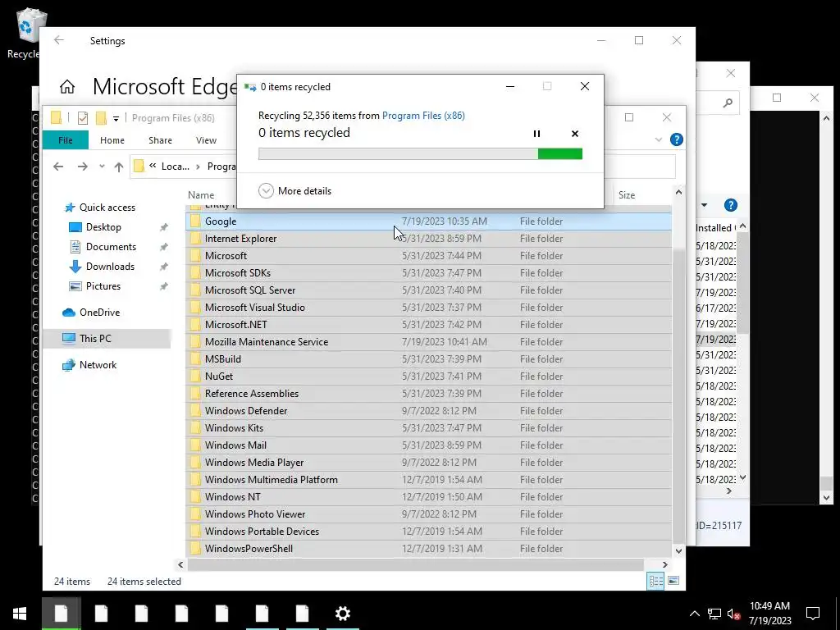Viewport: 840px width, 630px height.
Task: Expand More details in recycle dialog
Action: 294,190
